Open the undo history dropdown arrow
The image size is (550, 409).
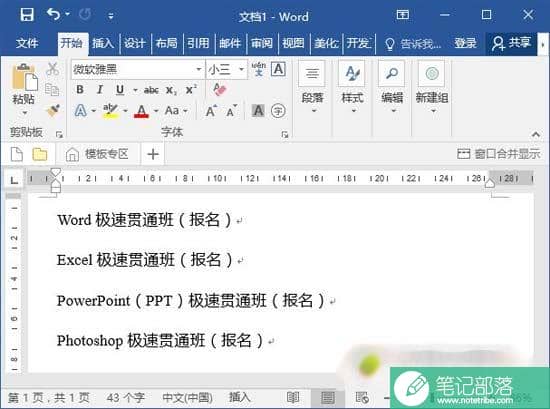(x=67, y=14)
